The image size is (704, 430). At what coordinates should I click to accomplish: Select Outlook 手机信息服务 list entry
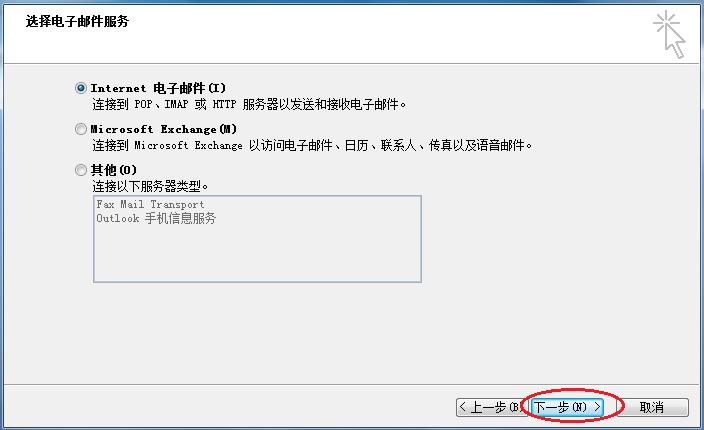(x=156, y=219)
